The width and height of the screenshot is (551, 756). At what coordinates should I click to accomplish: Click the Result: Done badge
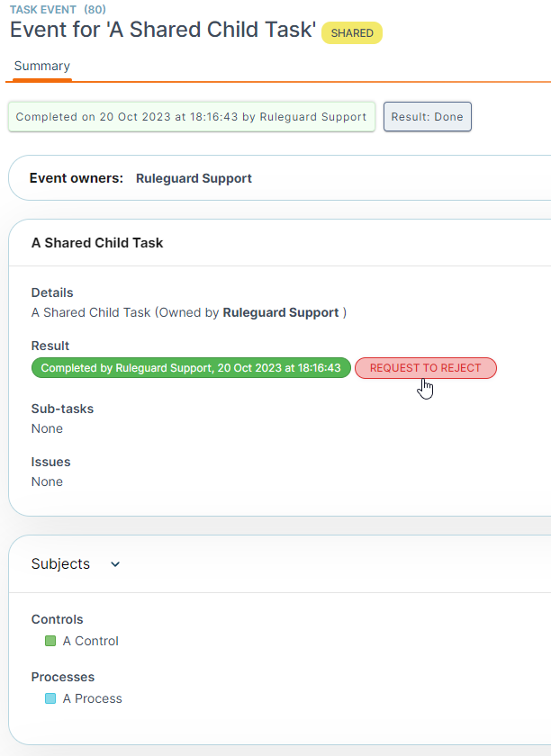coord(427,117)
